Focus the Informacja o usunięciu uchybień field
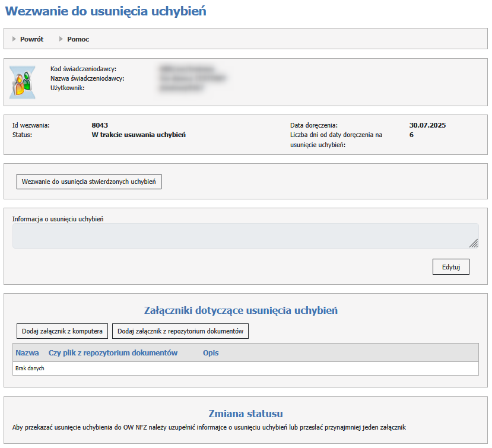Image resolution: width=492 pixels, height=448 pixels. tap(237, 236)
